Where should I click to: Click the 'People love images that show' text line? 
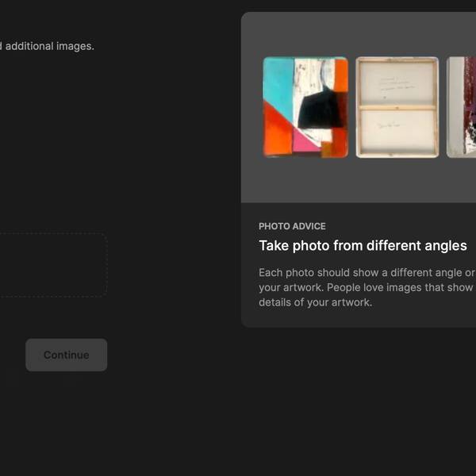click(365, 287)
